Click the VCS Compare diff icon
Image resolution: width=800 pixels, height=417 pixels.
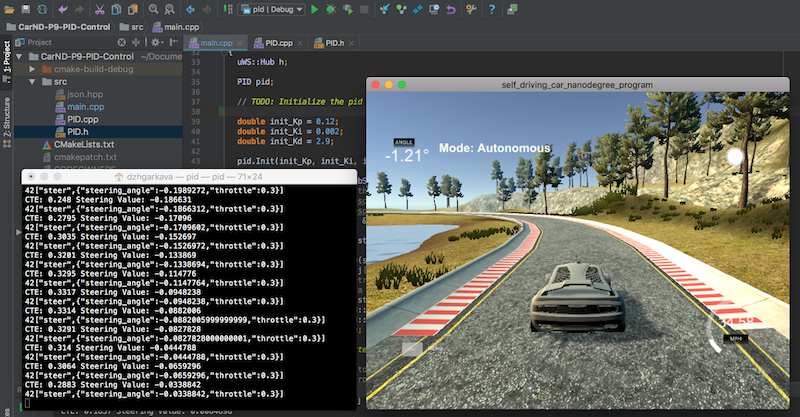click(418, 9)
